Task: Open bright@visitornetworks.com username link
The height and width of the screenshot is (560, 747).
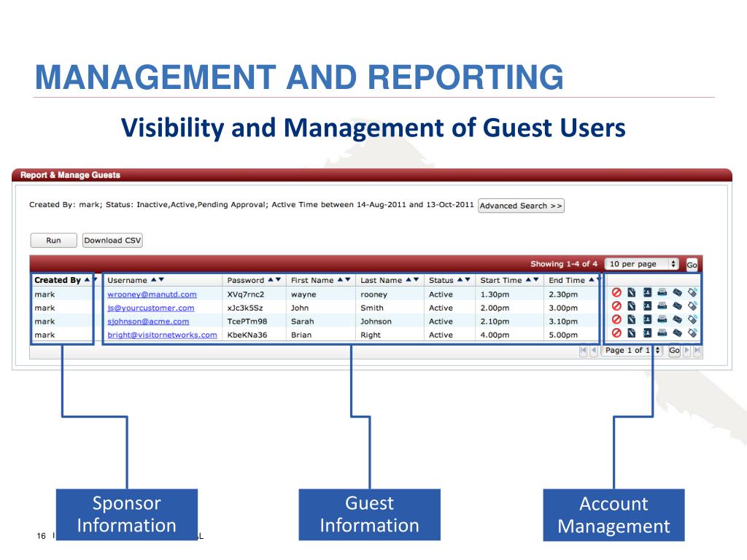Action: pyautogui.click(x=162, y=335)
